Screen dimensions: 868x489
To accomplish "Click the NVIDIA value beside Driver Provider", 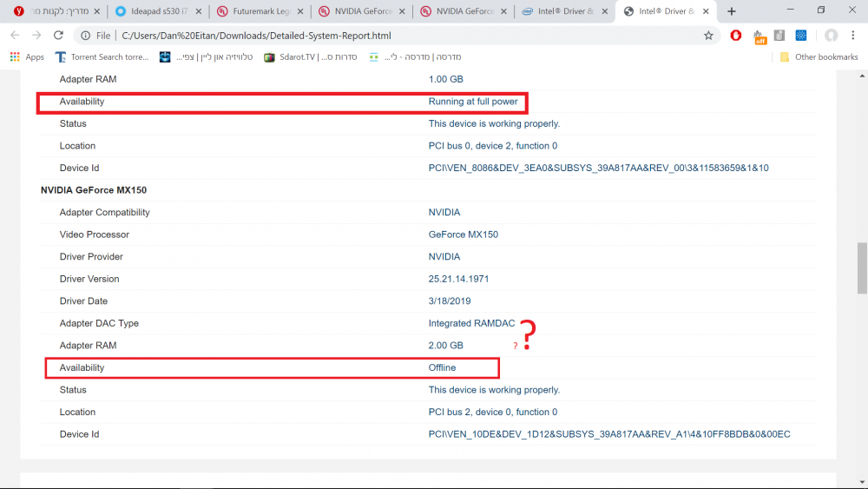I will pyautogui.click(x=444, y=257).
